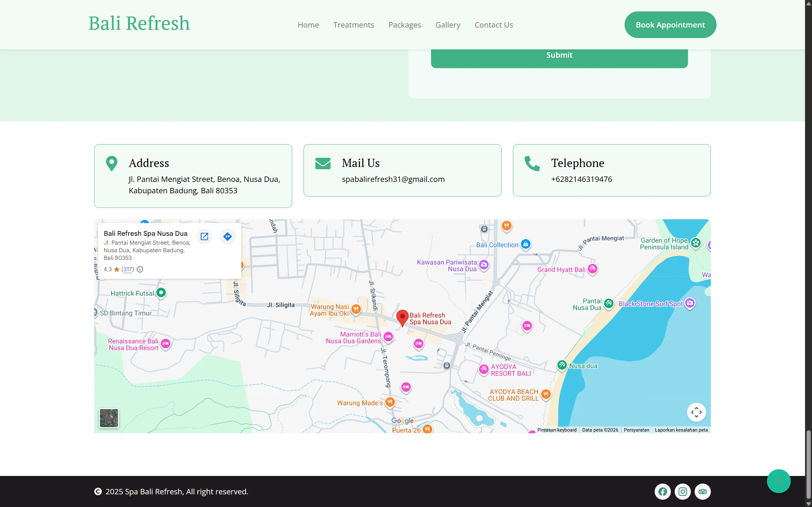Switch map to satellite layer thumbnail
Screen dimensions: 812x507
point(109,418)
